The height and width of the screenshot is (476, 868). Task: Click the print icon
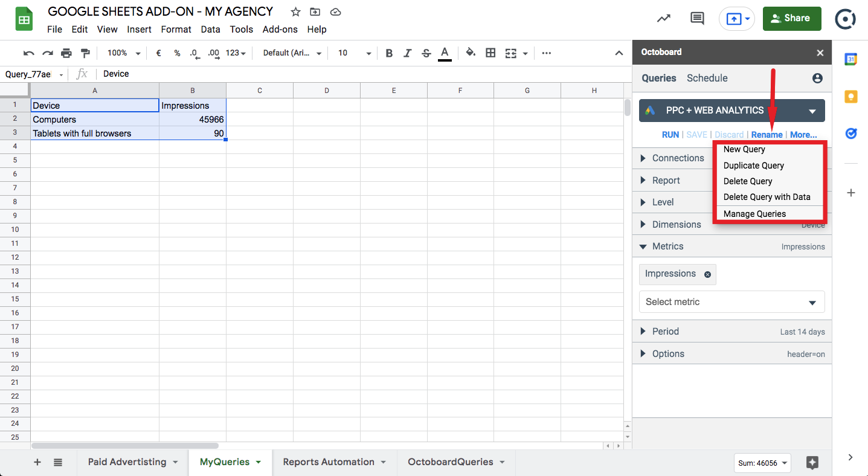coord(66,53)
